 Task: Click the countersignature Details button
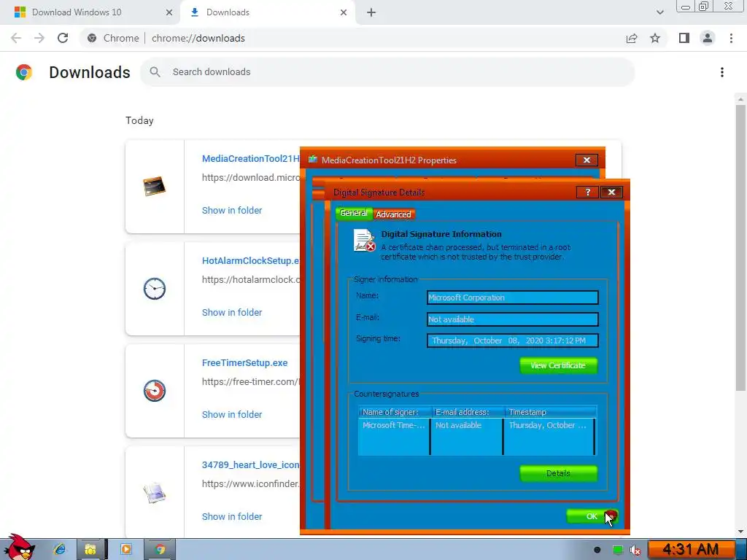tap(558, 473)
